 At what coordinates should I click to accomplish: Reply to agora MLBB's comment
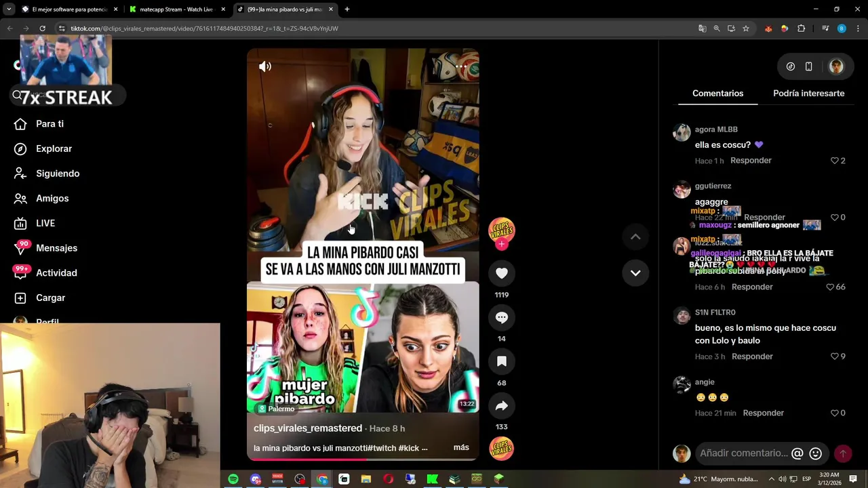tap(751, 161)
